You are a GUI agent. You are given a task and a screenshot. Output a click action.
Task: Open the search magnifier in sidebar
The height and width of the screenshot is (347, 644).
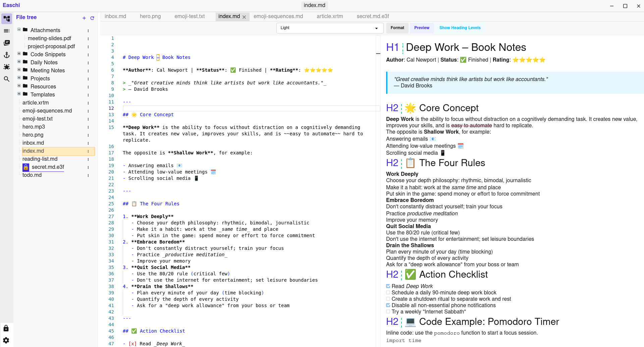[7, 79]
